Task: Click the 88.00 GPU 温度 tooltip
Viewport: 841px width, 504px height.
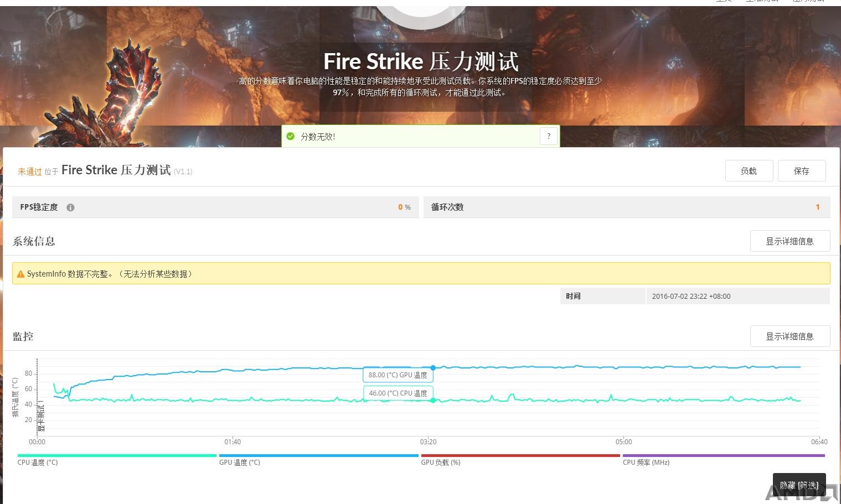Action: click(398, 375)
